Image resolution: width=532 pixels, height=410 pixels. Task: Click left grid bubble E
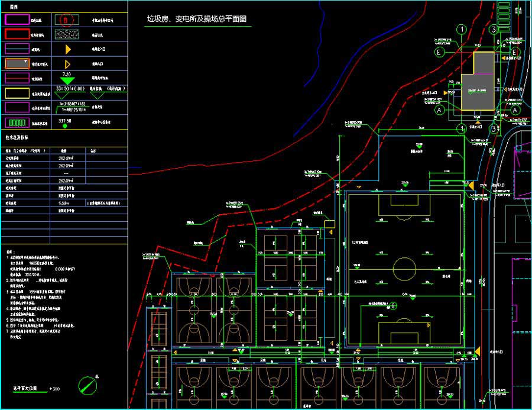[x=439, y=52]
